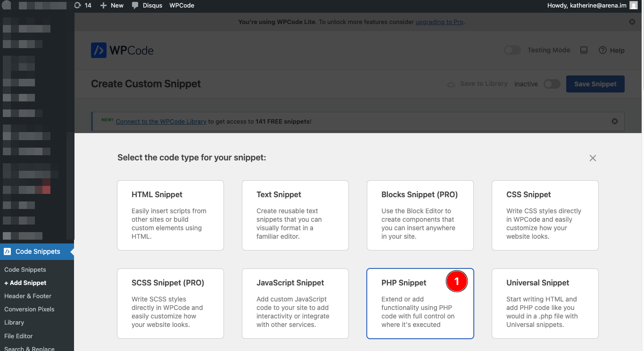Open the Help button

pyautogui.click(x=611, y=50)
